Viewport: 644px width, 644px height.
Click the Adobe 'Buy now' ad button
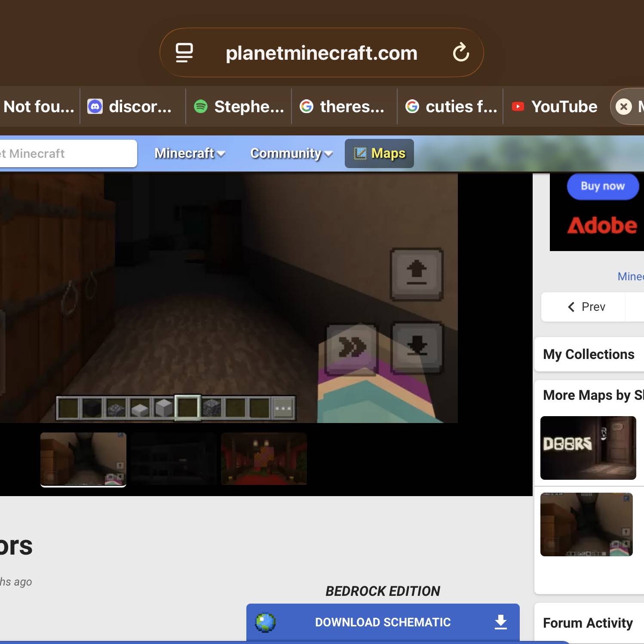(x=603, y=186)
